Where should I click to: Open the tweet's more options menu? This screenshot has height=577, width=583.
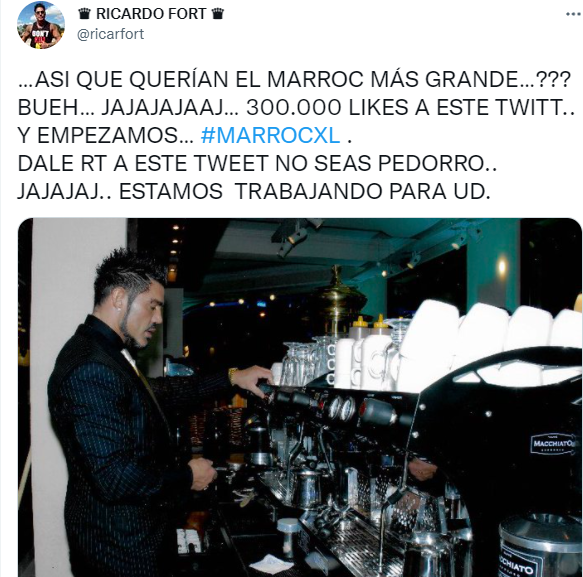pyautogui.click(x=573, y=14)
